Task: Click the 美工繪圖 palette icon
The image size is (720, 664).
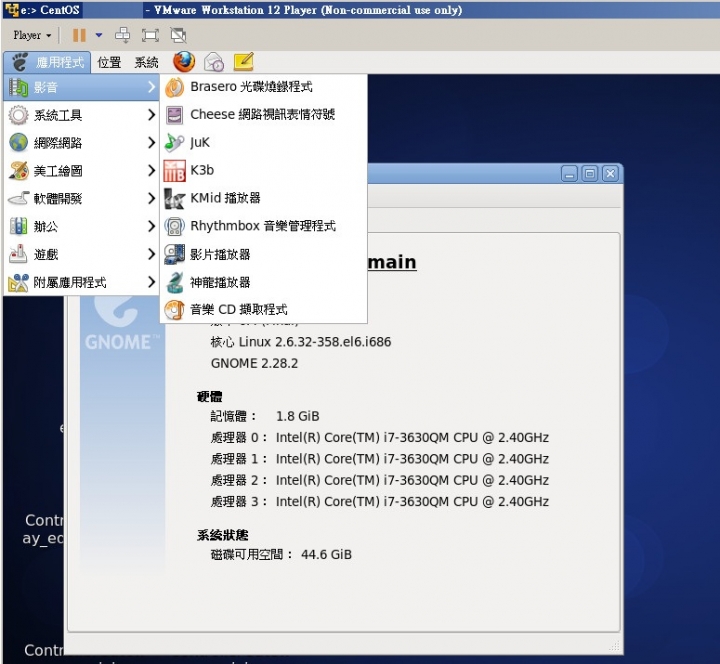Action: (18, 171)
